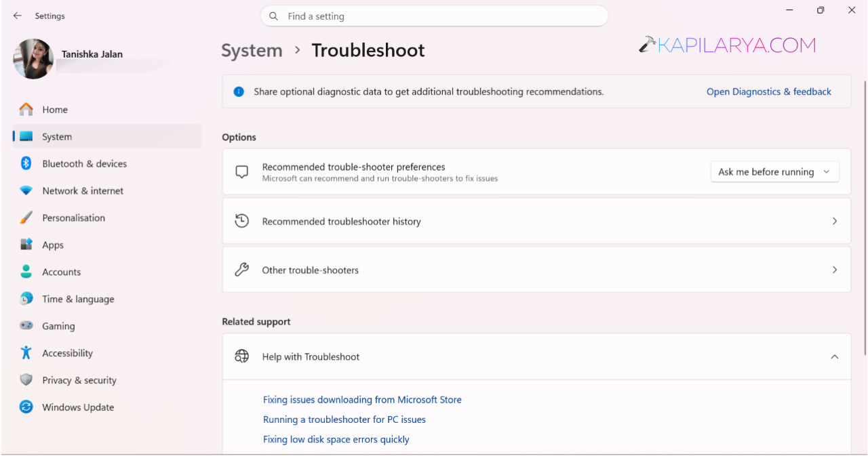Click the globe icon beside Help with Troubleshoot
This screenshot has height=456, width=868.
click(x=241, y=356)
